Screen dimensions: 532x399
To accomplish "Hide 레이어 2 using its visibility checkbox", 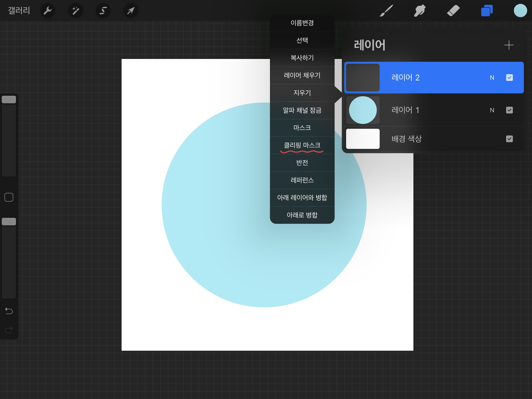I will 509,78.
